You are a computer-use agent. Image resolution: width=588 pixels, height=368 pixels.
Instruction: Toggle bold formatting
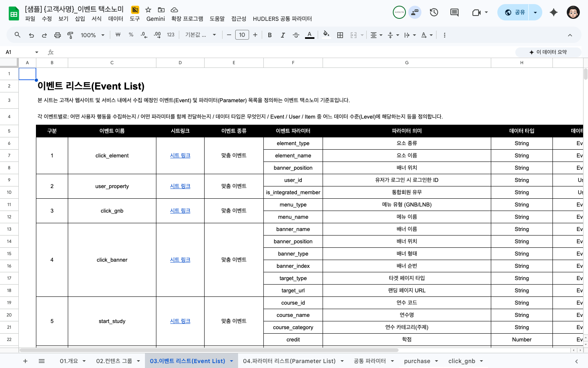coord(270,35)
